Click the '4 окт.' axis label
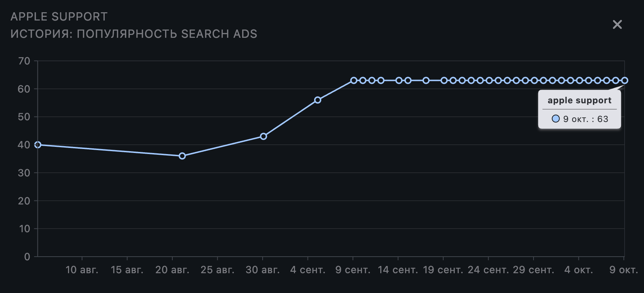Screen dimensions: 644x293 pyautogui.click(x=579, y=270)
